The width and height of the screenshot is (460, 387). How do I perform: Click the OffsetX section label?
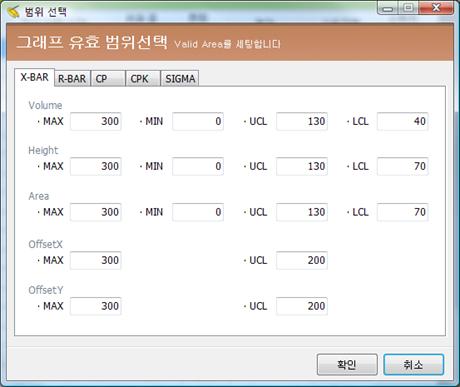46,244
